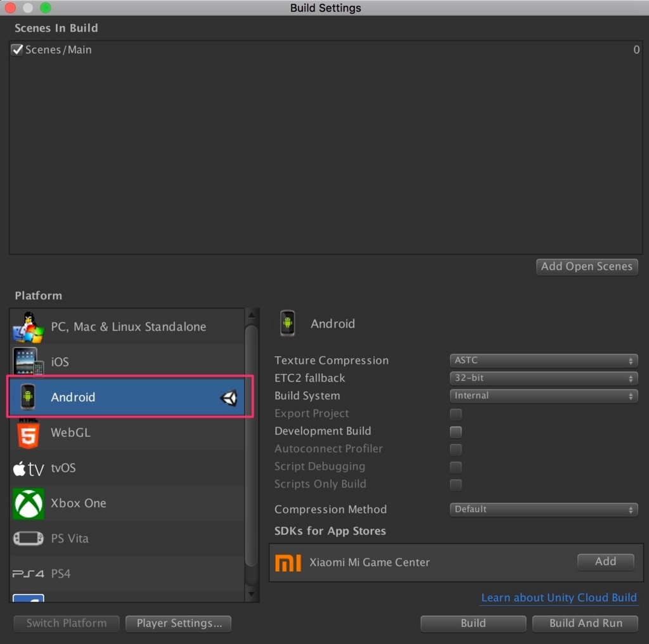The image size is (649, 644).
Task: Click the platform list scrollbar thumb
Action: 251,446
